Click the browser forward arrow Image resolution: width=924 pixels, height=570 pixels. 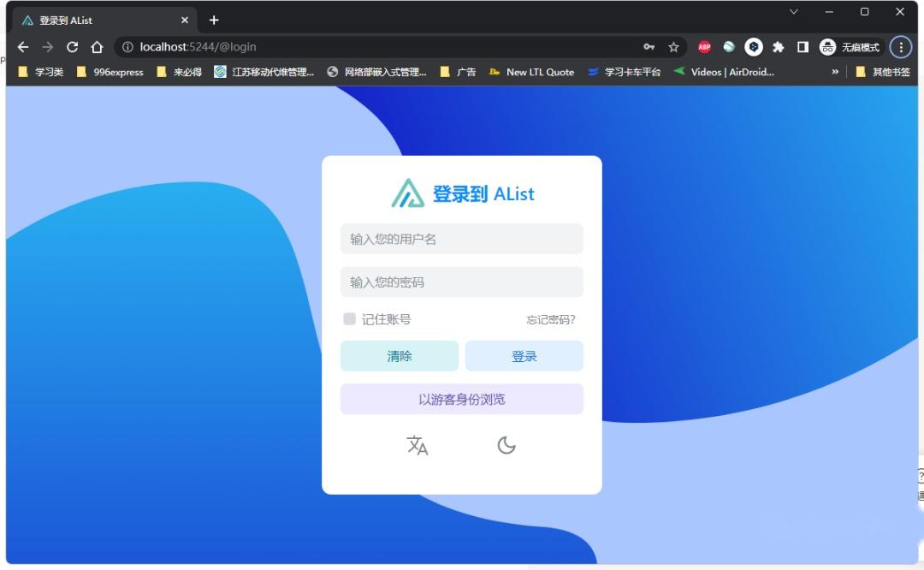click(48, 47)
